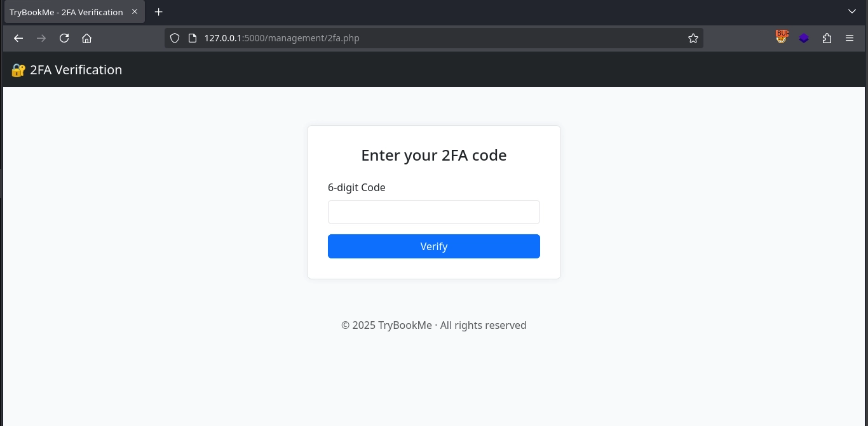The width and height of the screenshot is (868, 426).
Task: Reload the current page
Action: click(64, 38)
